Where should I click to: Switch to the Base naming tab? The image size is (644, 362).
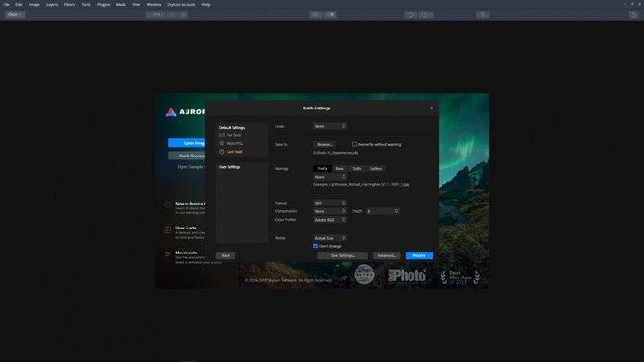point(339,168)
